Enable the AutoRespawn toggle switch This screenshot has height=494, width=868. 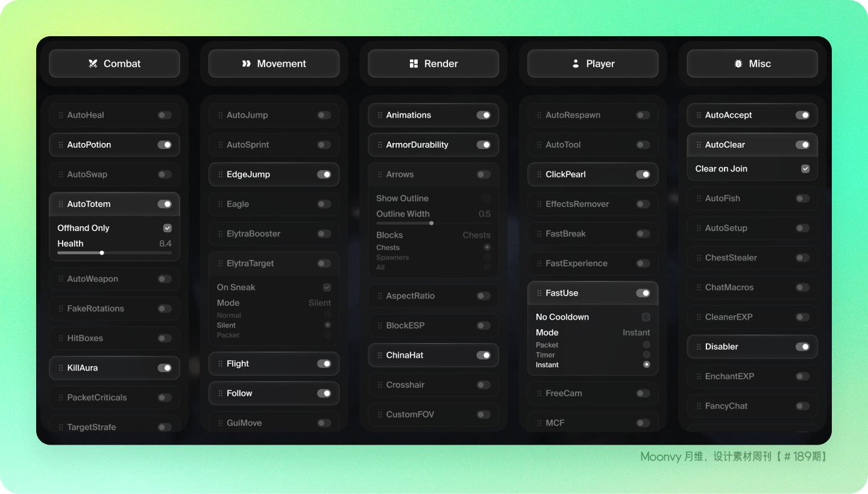(x=643, y=115)
